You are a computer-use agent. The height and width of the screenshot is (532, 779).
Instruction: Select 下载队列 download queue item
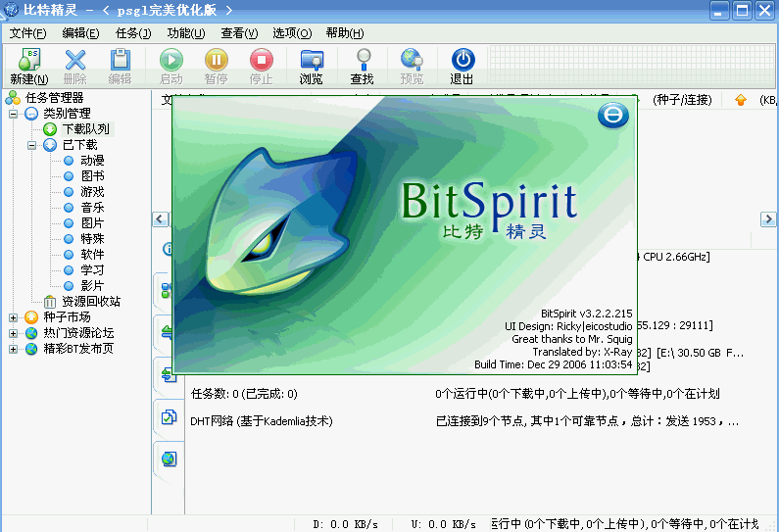coord(86,129)
